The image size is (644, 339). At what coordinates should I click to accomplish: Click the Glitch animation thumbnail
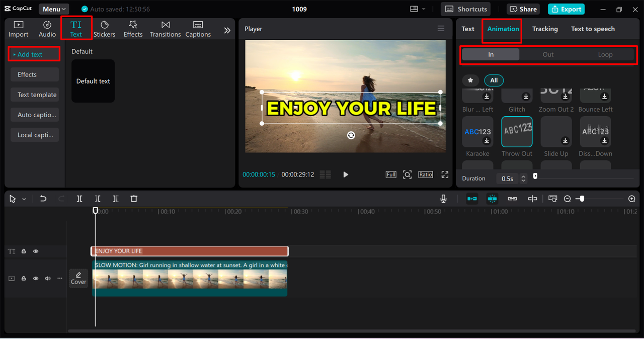tap(517, 96)
